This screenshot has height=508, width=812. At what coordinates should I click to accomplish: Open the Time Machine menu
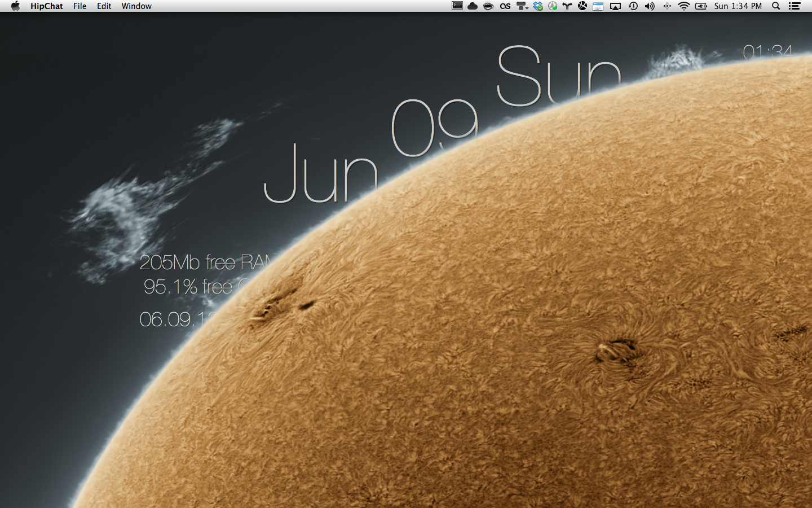(x=633, y=6)
